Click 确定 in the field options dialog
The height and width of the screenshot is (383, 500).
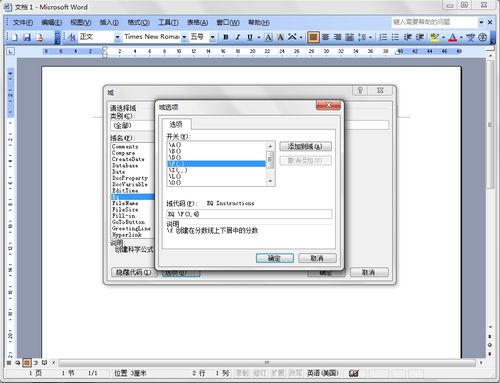tap(275, 258)
